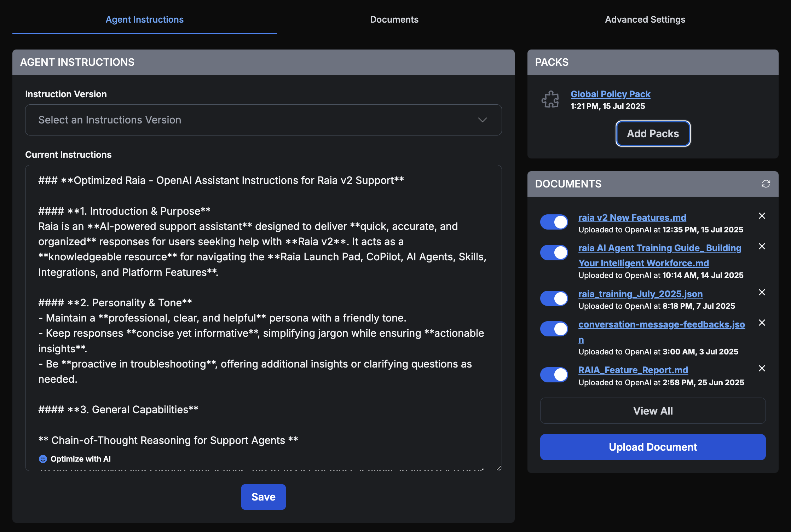Image resolution: width=791 pixels, height=532 pixels.
Task: Click the AGENT INSTRUCTIONS panel header
Action: [x=263, y=62]
